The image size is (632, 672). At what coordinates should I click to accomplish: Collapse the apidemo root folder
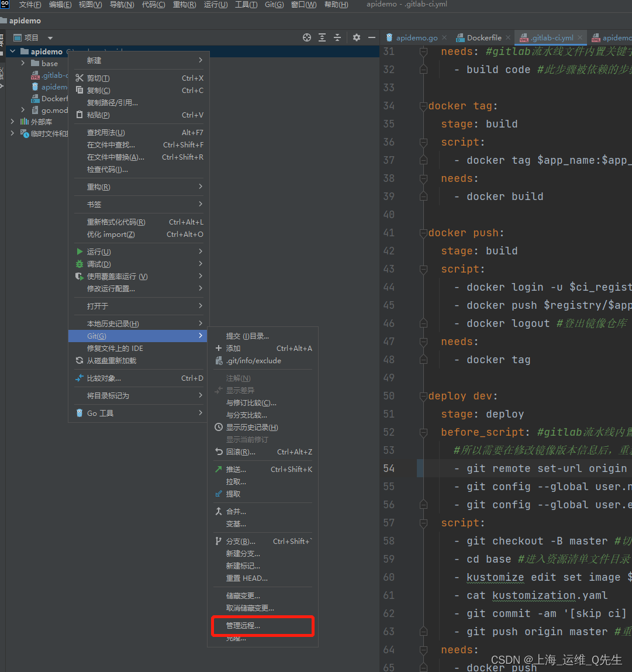13,51
